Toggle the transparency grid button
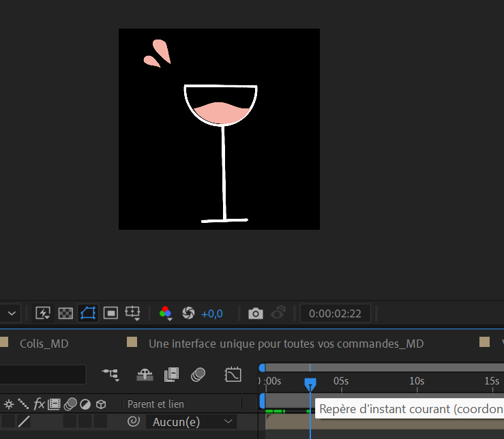504x439 pixels. (65, 313)
